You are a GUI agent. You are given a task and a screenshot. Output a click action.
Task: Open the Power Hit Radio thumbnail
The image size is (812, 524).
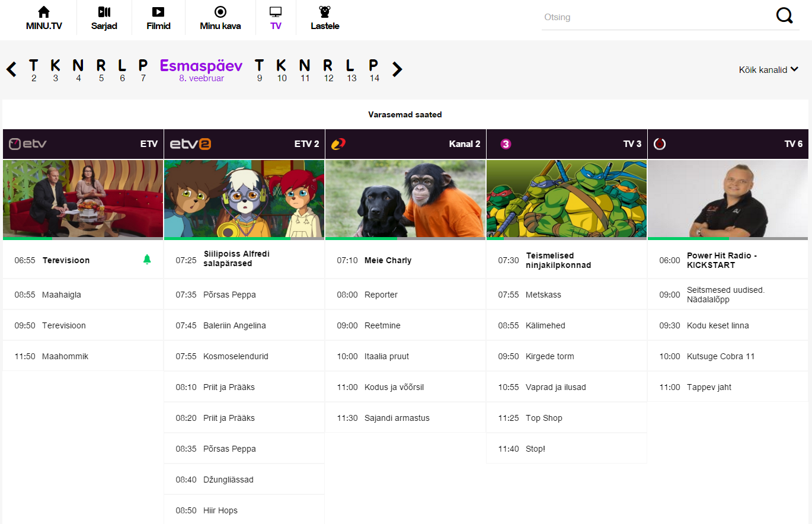(x=728, y=199)
